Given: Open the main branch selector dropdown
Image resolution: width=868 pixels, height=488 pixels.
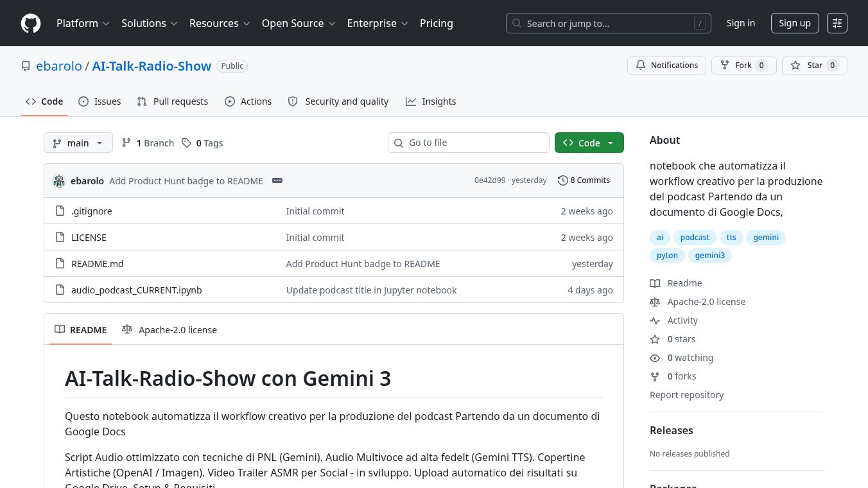Looking at the screenshot, I should point(78,143).
